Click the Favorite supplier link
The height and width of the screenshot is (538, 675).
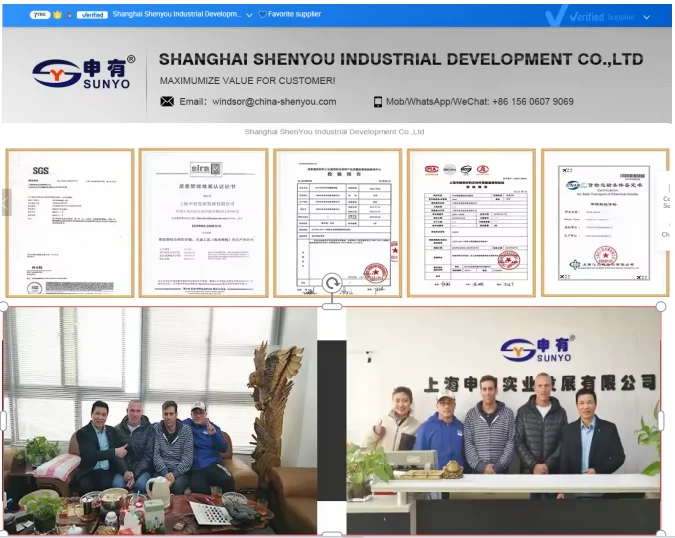pyautogui.click(x=294, y=14)
